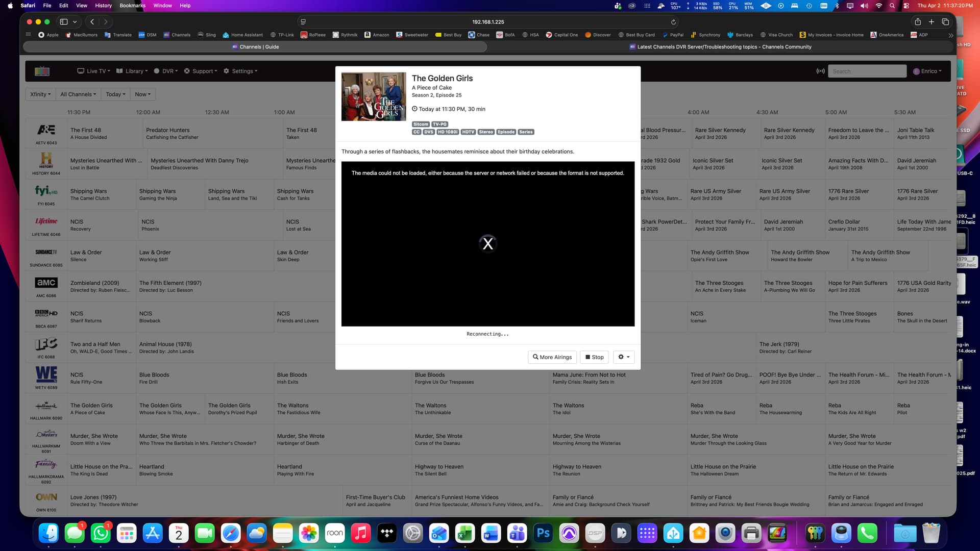
Task: Open the Xfinity source filter dropdown
Action: [x=40, y=94]
